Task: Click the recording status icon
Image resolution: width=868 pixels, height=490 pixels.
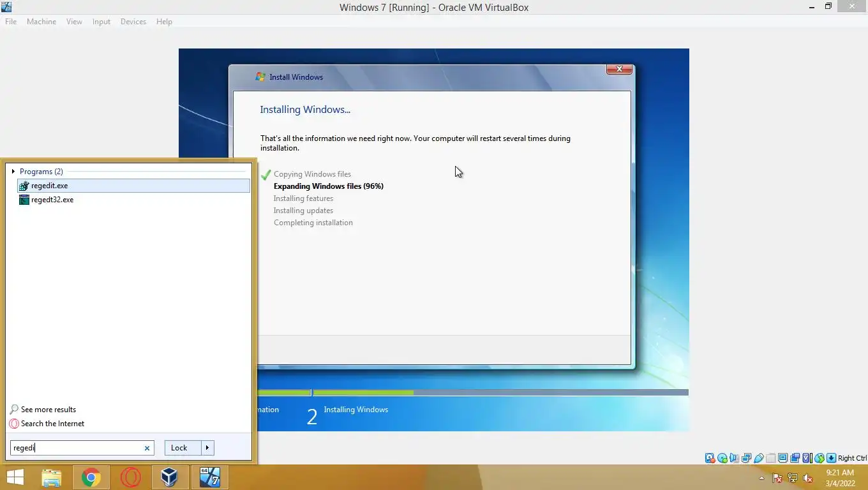Action: 795,458
